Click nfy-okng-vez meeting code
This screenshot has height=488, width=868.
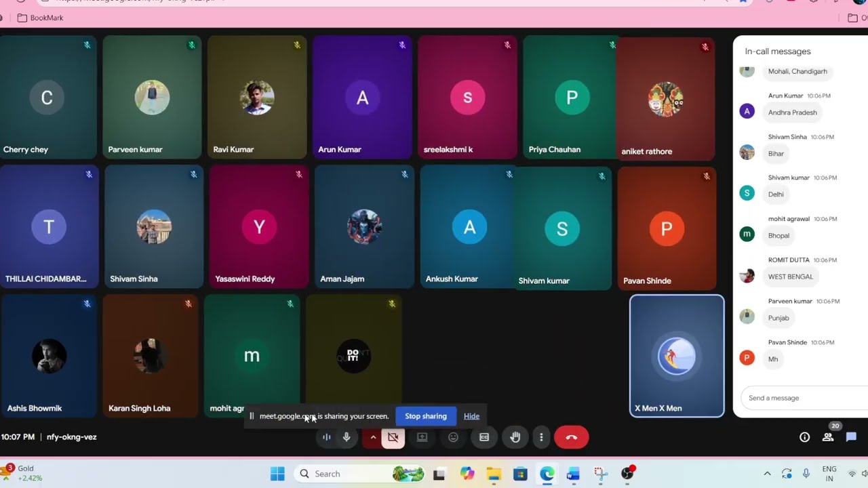pyautogui.click(x=72, y=437)
